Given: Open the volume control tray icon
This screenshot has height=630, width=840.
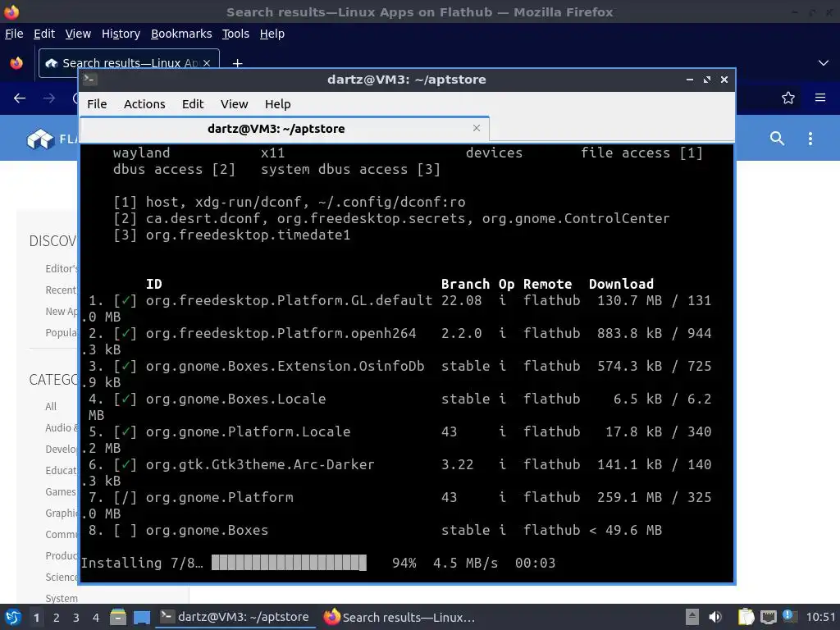Looking at the screenshot, I should tap(715, 617).
